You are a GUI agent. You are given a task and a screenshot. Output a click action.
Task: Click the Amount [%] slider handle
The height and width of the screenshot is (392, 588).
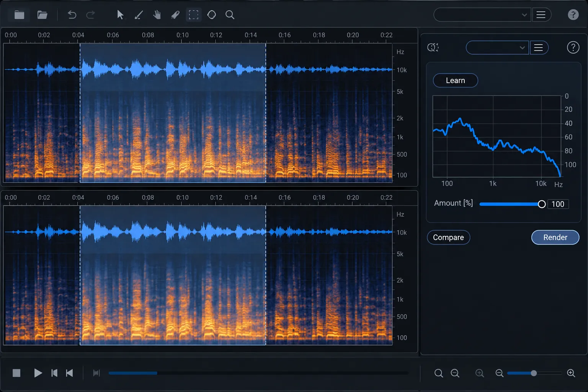(542, 204)
